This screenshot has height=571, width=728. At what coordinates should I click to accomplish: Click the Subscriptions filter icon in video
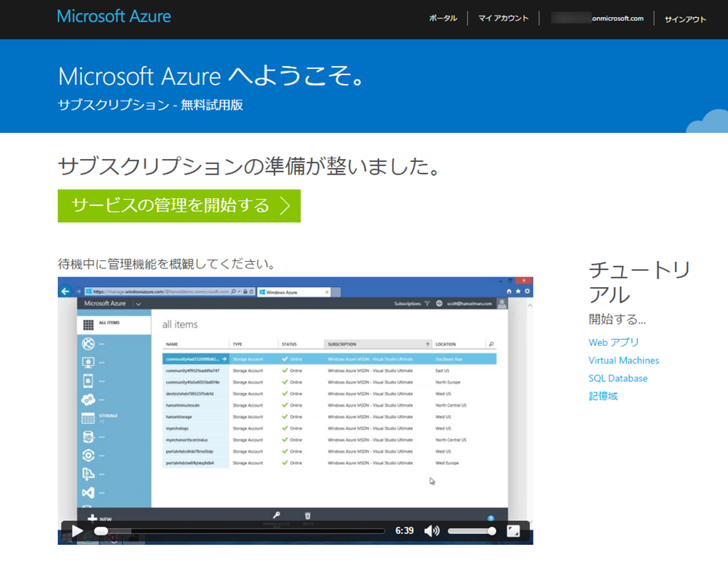[427, 304]
